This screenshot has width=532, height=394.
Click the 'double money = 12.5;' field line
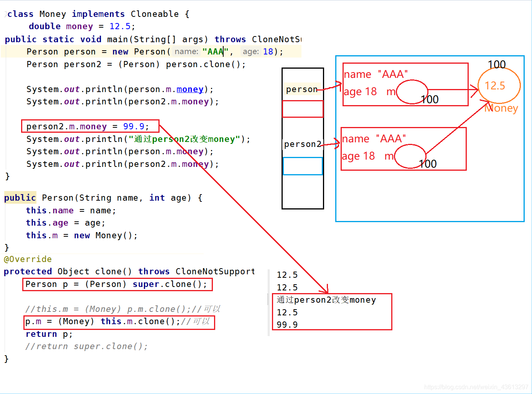(x=82, y=26)
